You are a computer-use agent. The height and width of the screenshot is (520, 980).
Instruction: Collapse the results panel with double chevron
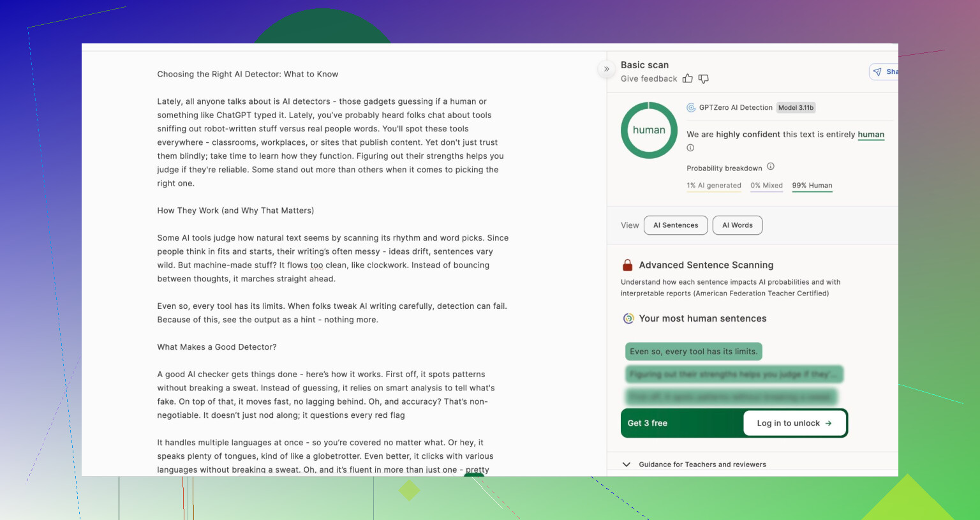click(606, 69)
